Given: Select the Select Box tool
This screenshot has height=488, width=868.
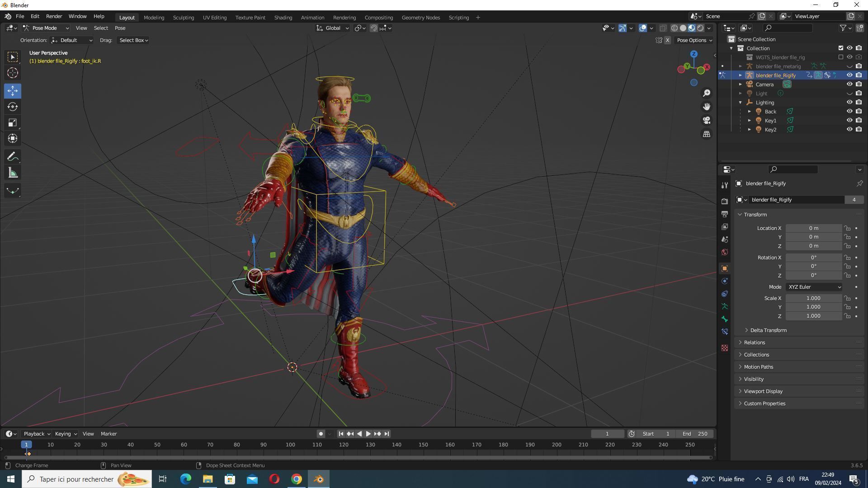Looking at the screenshot, I should (x=13, y=57).
